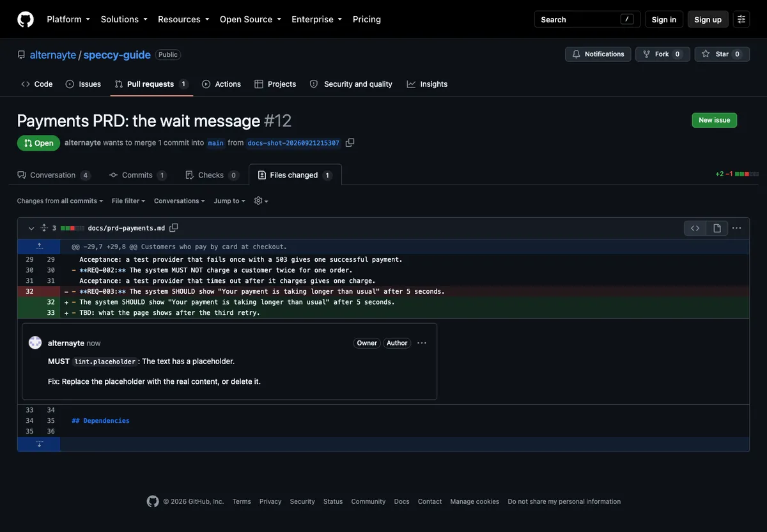Click the Sign in button
The width and height of the screenshot is (767, 532).
664,19
